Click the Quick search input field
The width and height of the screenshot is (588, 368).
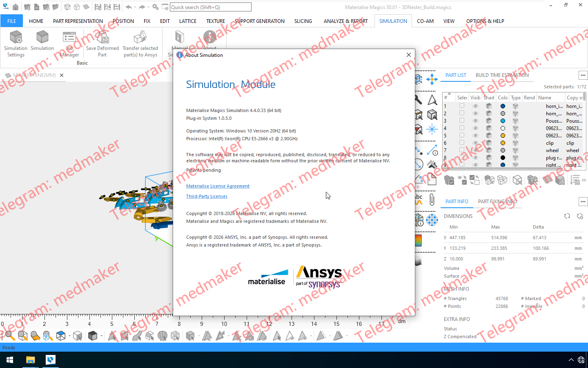tap(210, 7)
